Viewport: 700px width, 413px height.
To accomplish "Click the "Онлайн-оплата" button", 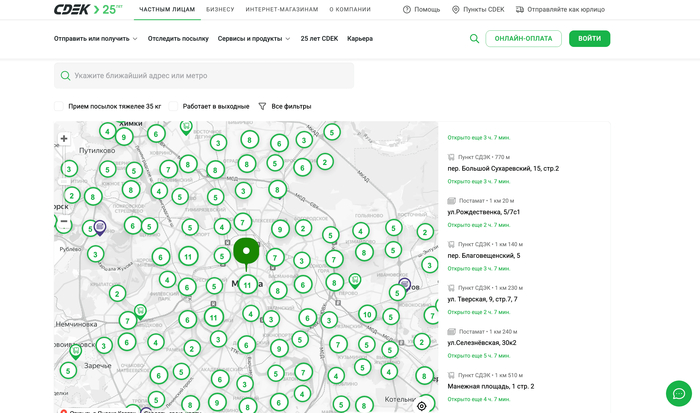I will 523,39.
